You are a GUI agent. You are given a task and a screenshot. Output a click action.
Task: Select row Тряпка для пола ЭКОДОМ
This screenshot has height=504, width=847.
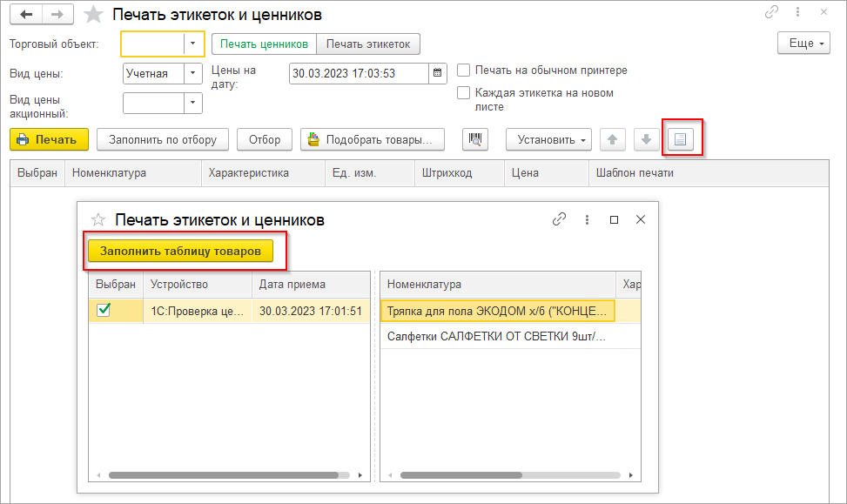[x=498, y=311]
